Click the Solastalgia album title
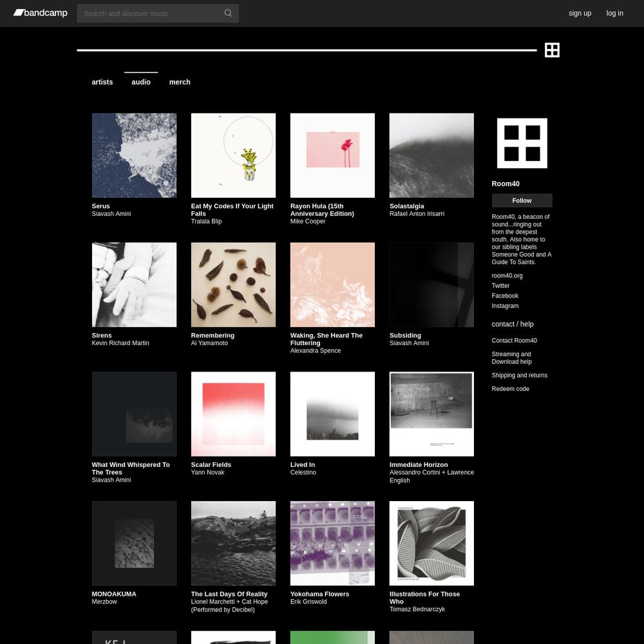The image size is (644, 644). 406,206
